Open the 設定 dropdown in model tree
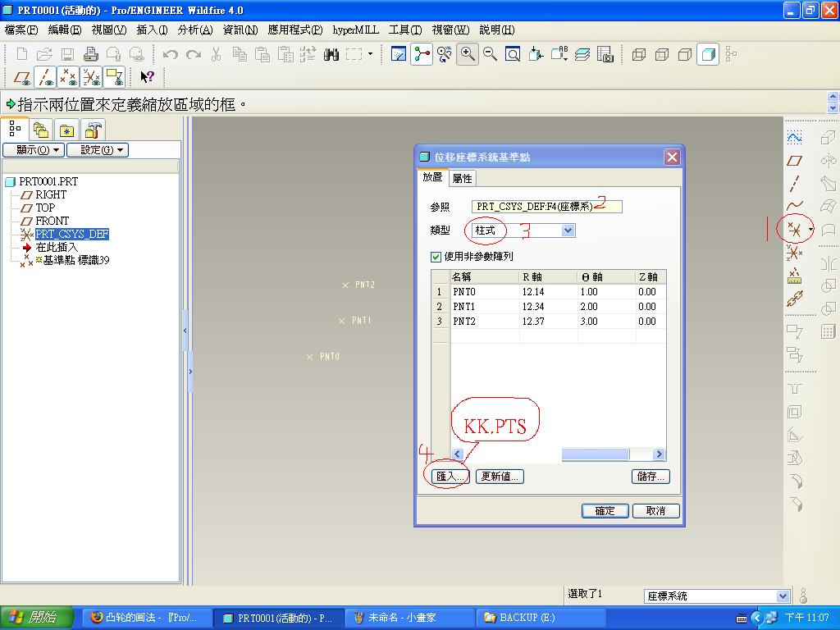The height and width of the screenshot is (630, 840). (98, 150)
